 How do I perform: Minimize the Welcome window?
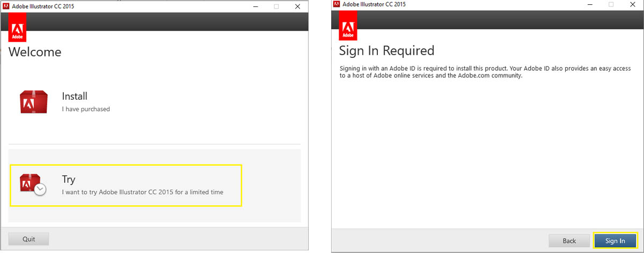click(x=256, y=6)
